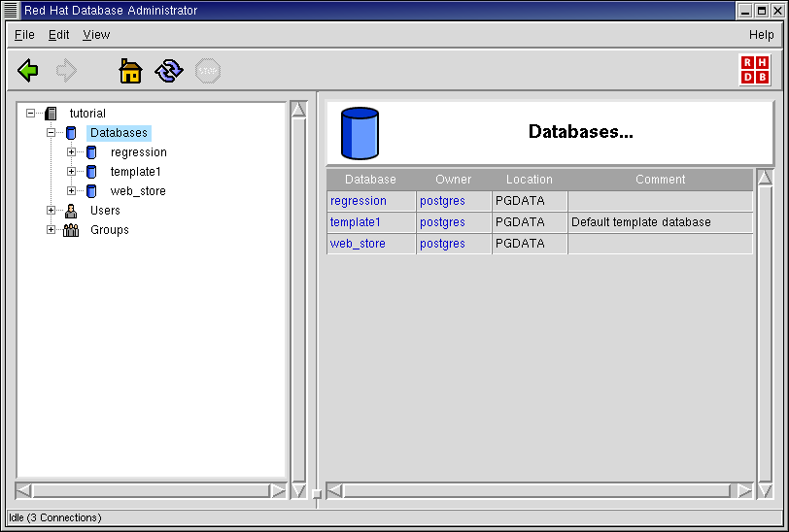Select template1 label in the tree

tap(135, 172)
